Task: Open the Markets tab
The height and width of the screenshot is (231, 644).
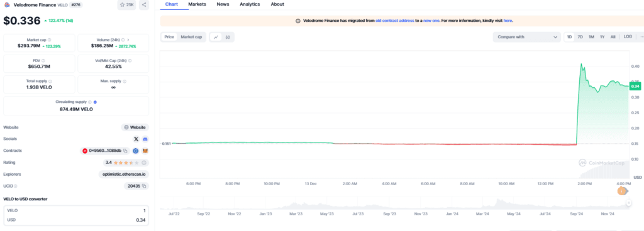Action: 197,4
